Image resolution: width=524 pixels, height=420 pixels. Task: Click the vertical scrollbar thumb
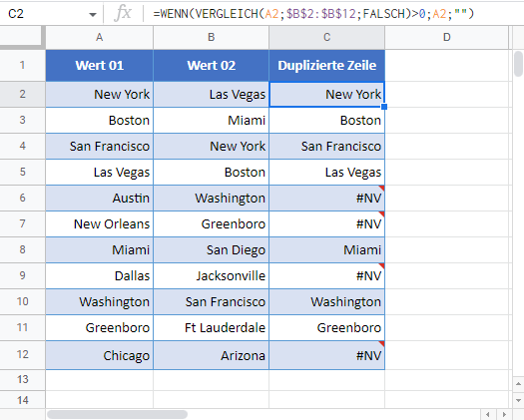(x=518, y=64)
